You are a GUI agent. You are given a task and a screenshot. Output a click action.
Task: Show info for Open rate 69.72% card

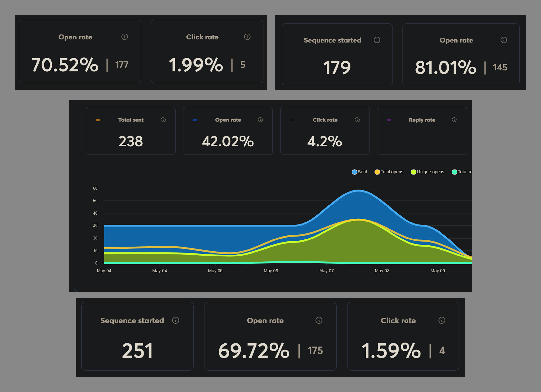point(319,320)
